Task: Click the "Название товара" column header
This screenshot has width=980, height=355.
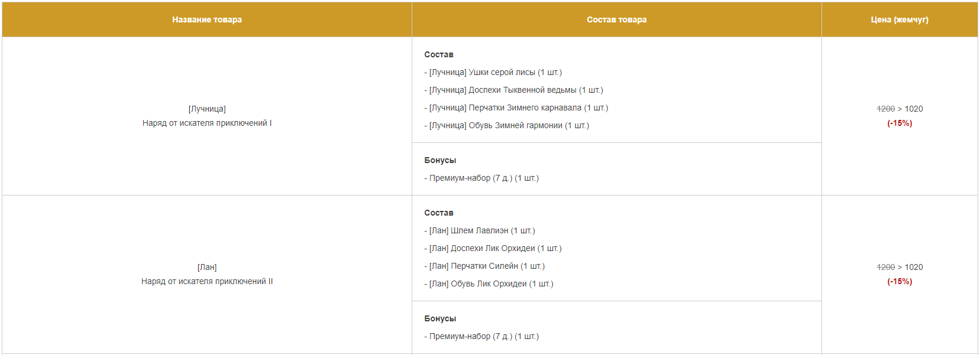Action: [x=206, y=19]
